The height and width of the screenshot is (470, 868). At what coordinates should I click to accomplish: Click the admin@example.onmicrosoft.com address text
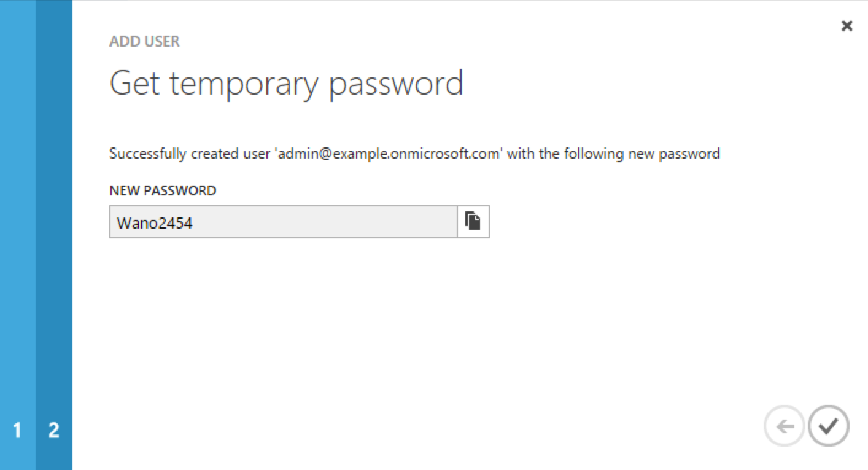coord(389,154)
